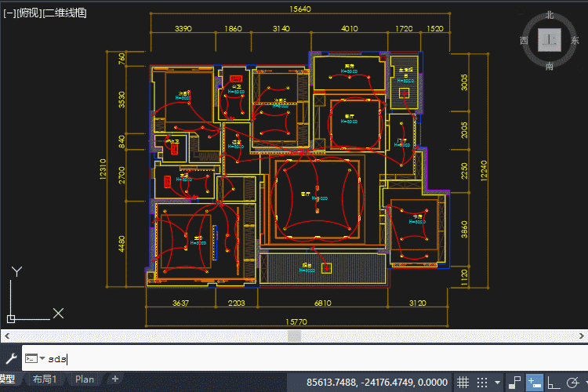Click the add new layout plus icon
The width and height of the screenshot is (588, 392).
115,379
